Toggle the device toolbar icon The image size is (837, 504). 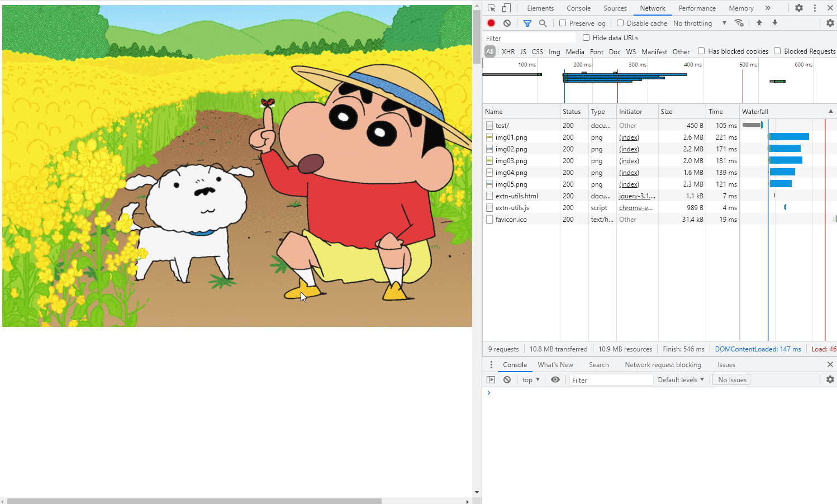point(506,8)
